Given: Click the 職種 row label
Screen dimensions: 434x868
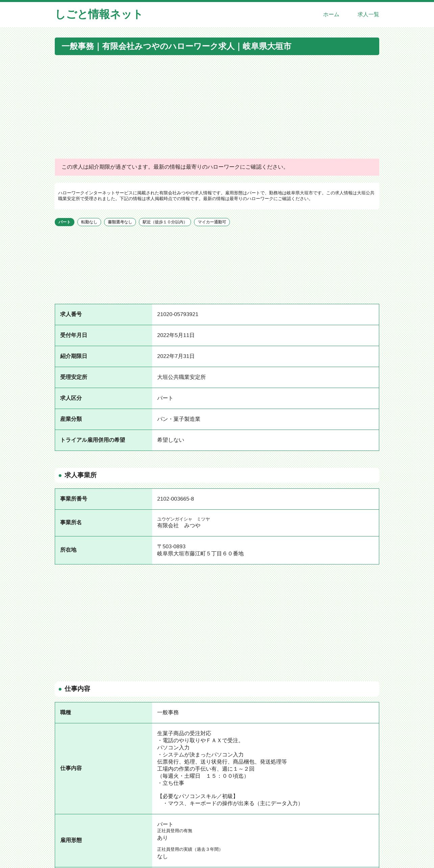Looking at the screenshot, I should [66, 713].
